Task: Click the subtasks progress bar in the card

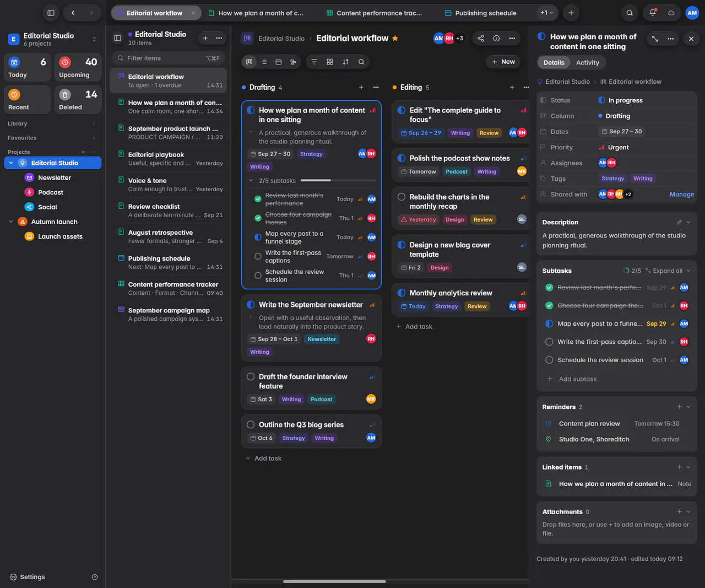Action: pyautogui.click(x=338, y=181)
